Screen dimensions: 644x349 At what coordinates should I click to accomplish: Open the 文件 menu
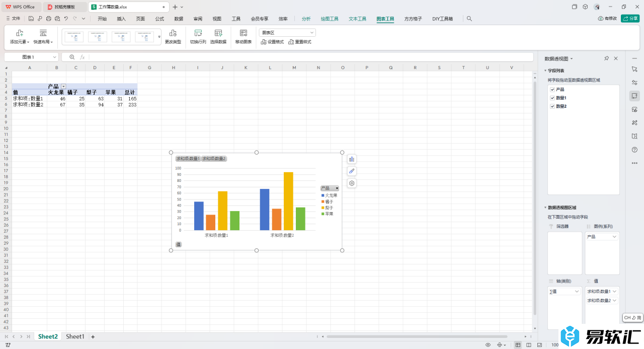[13, 19]
